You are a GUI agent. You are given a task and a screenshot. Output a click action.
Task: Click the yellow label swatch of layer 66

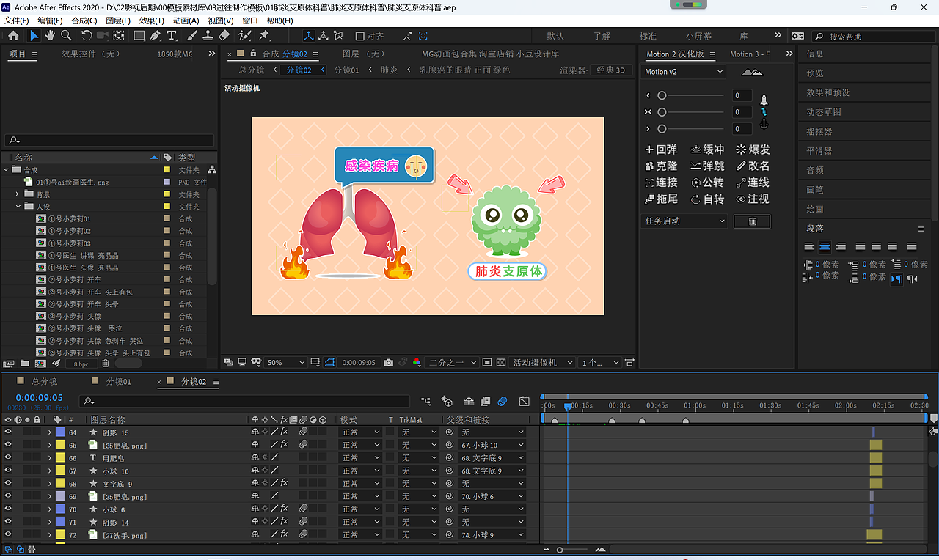point(61,458)
